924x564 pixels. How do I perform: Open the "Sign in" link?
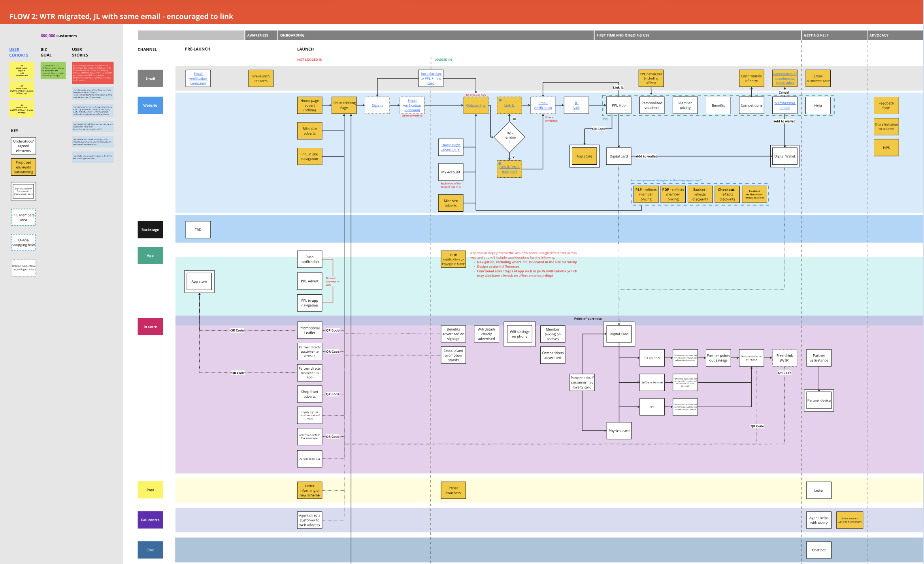[x=377, y=105]
